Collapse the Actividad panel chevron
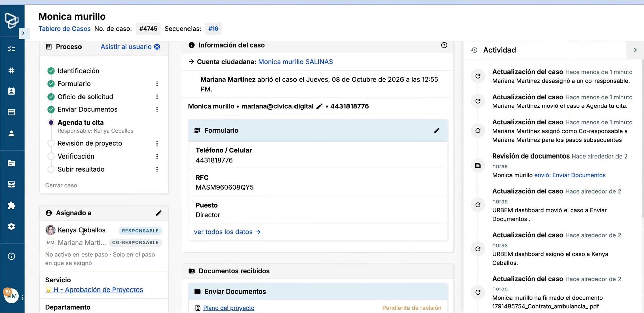 click(x=635, y=50)
